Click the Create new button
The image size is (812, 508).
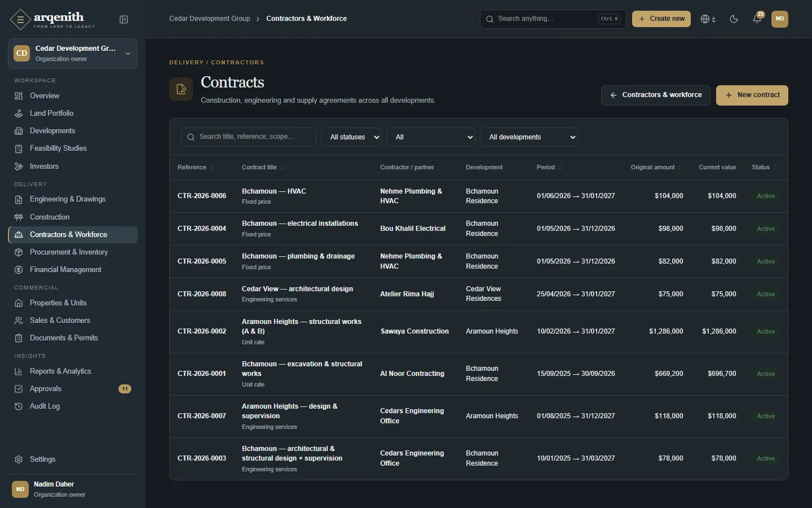pyautogui.click(x=661, y=19)
